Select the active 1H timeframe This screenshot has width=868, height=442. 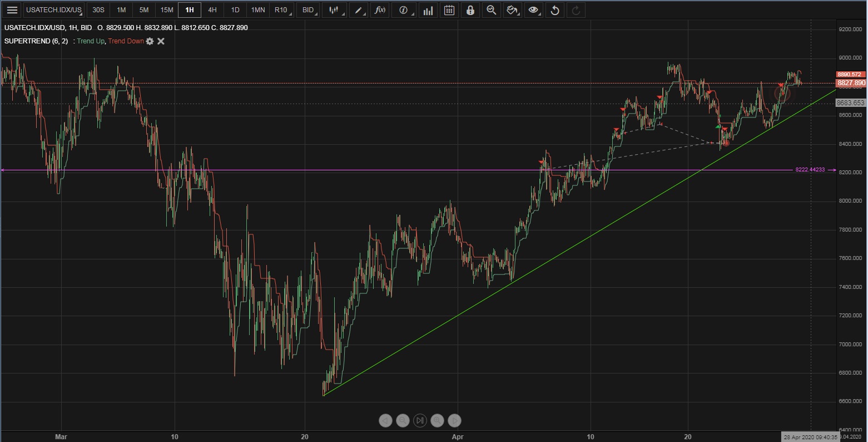coord(190,10)
